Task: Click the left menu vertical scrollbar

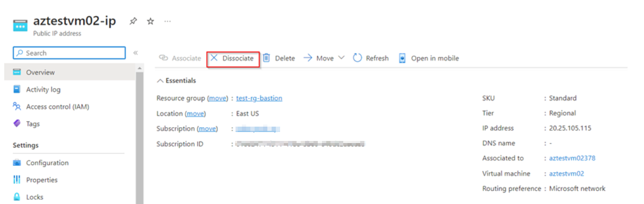Action: pyautogui.click(x=140, y=138)
